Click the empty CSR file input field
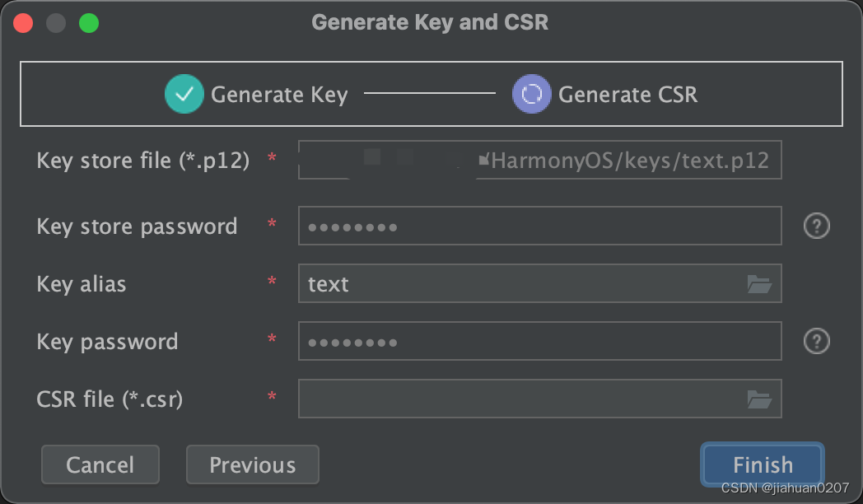 (x=522, y=399)
